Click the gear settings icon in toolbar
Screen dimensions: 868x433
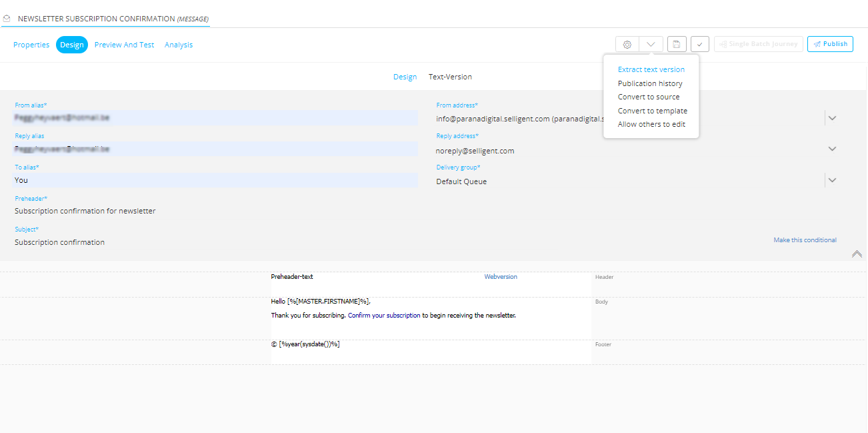pos(627,45)
